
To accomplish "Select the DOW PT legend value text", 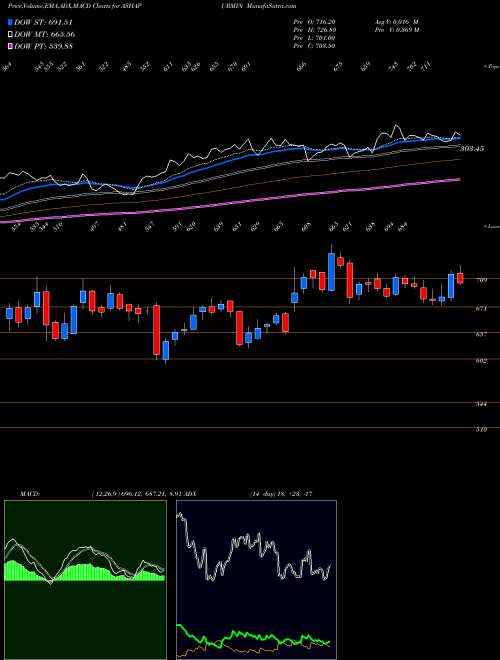I will (43, 46).
